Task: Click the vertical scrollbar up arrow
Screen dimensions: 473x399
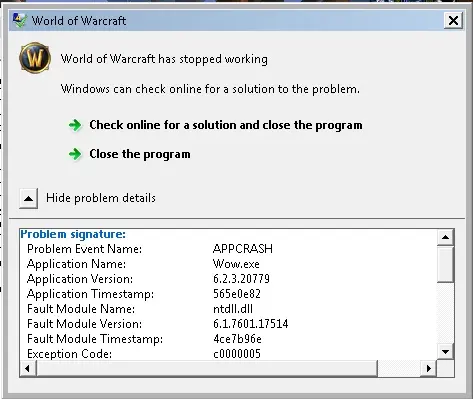Action: click(445, 237)
